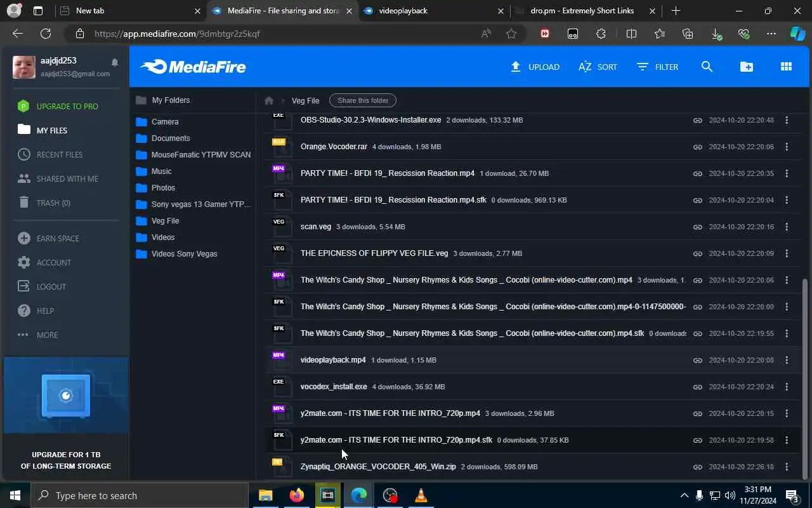Copy link for Zynaptiq_ORANGE_VOCODER zip

[698, 467]
